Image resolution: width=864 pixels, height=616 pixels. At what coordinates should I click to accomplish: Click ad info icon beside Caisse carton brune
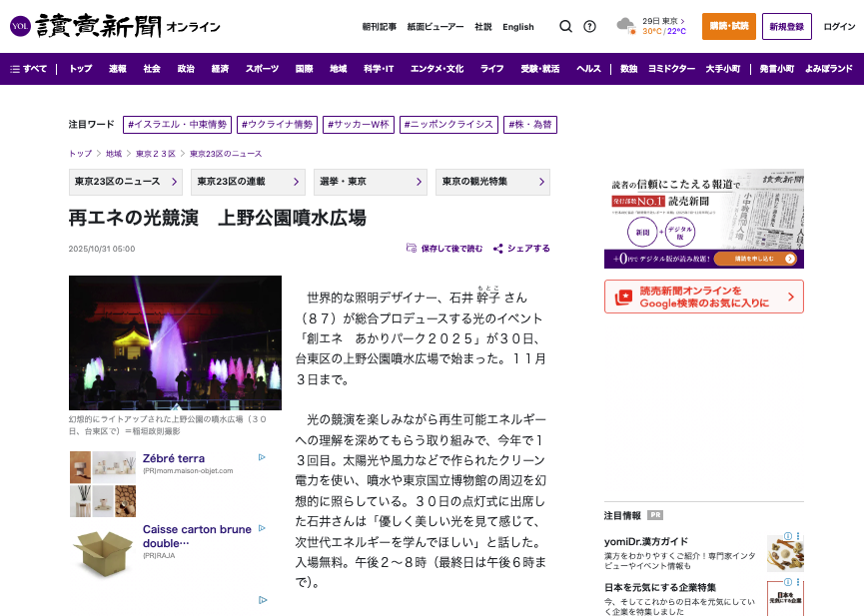click(262, 528)
